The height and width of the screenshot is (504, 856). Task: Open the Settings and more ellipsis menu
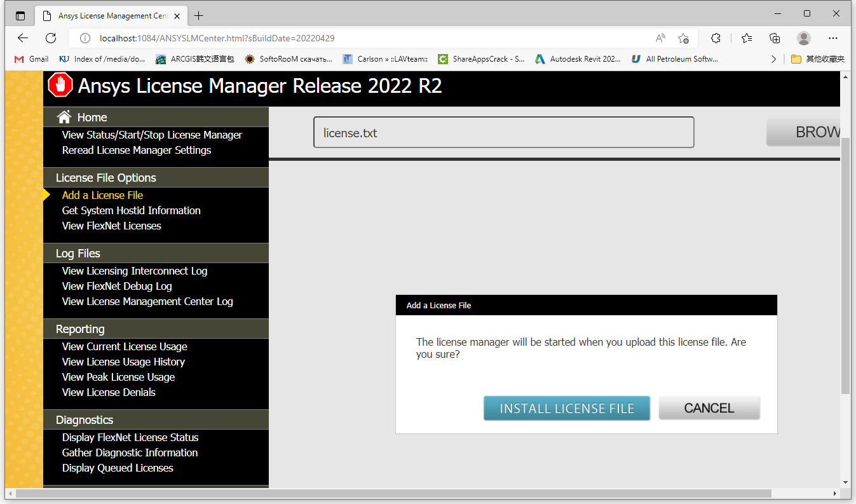click(833, 38)
